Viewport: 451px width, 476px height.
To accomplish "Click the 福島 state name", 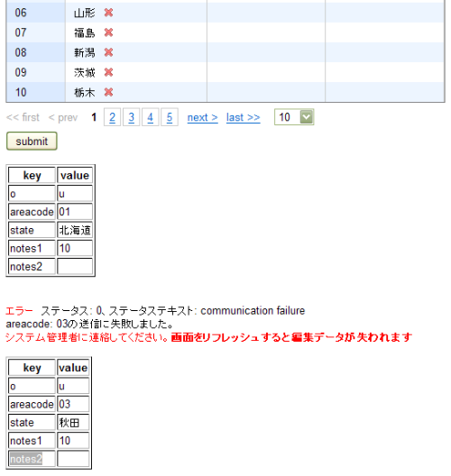I will [85, 32].
